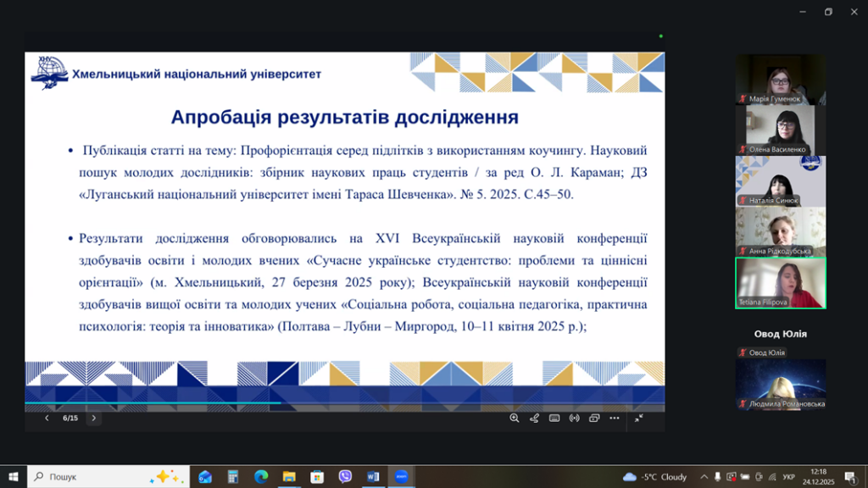Select Tetiana Filipova's video thumbnail
Viewport: 868px width, 488px height.
780,283
